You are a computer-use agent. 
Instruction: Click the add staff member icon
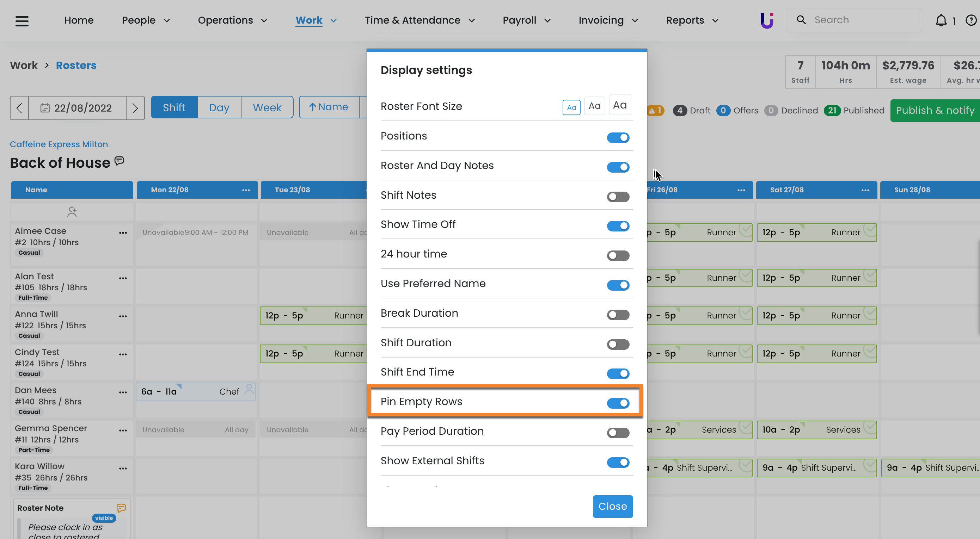pyautogui.click(x=72, y=212)
